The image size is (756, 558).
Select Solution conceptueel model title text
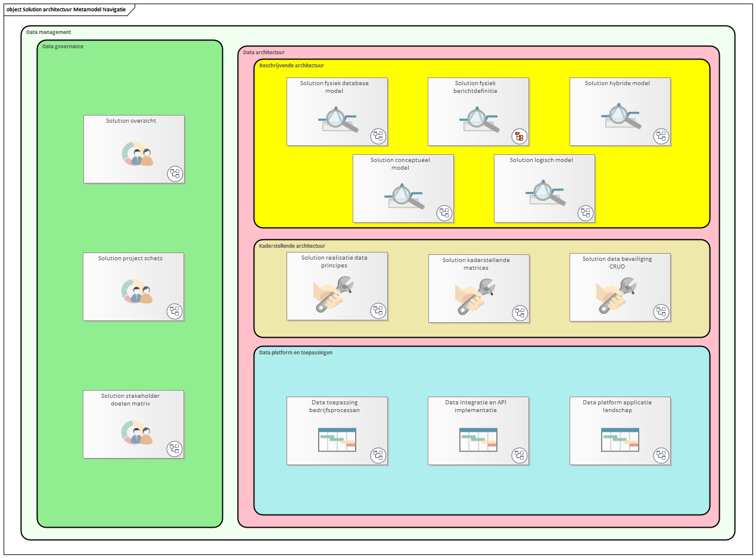400,164
